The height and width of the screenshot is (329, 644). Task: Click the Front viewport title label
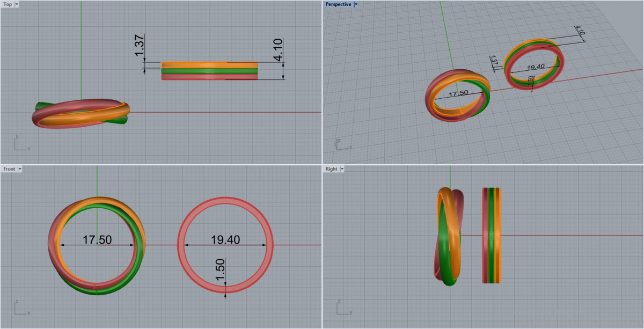(x=9, y=169)
